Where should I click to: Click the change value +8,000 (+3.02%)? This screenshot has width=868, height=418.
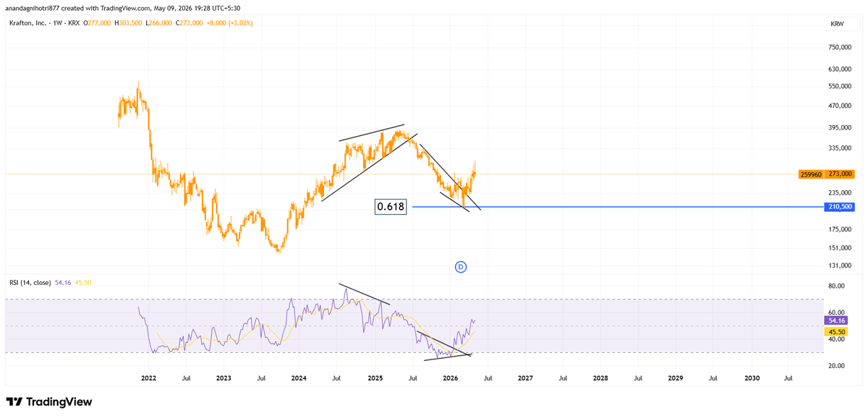(x=229, y=23)
